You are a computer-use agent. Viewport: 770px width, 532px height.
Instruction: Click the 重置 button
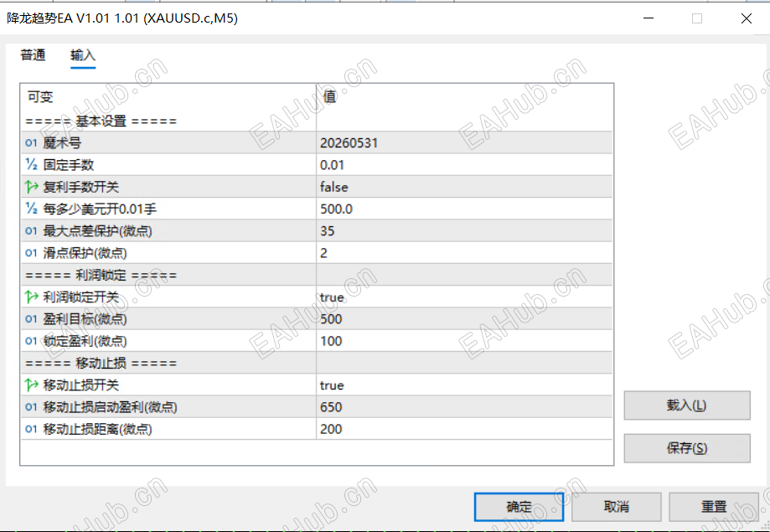[714, 507]
